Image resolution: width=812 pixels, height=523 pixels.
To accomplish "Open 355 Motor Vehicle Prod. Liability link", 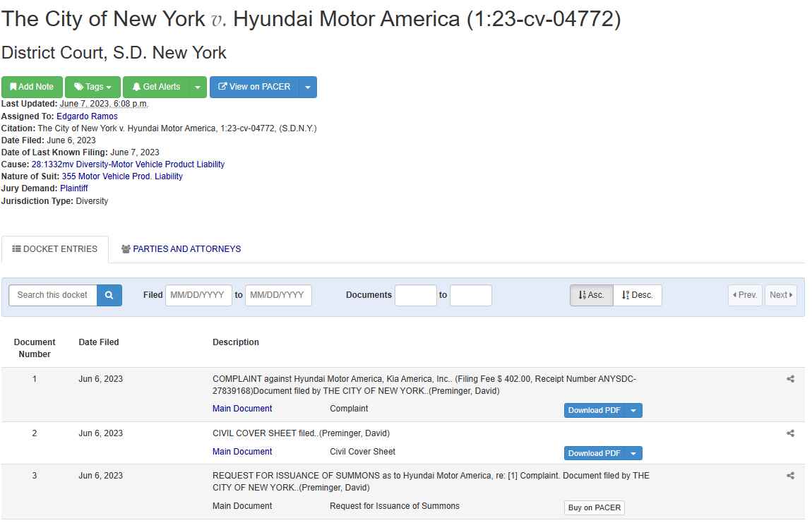I will [122, 176].
